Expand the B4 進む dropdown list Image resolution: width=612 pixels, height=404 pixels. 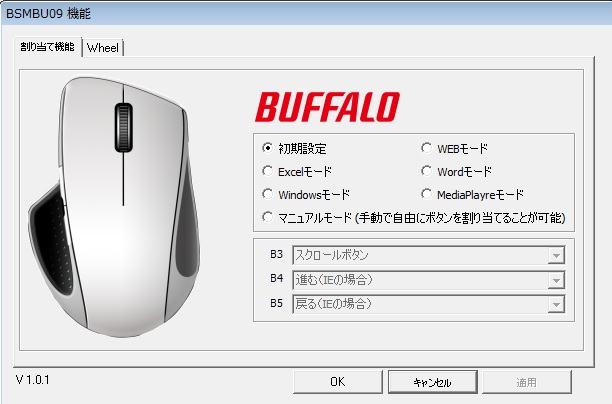pos(556,280)
